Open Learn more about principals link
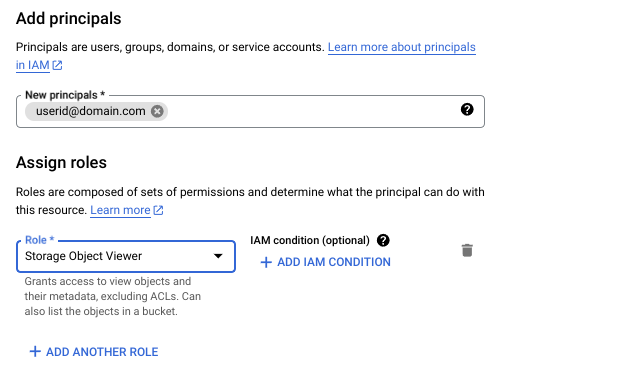Viewport: 621px width, 385px height. (x=402, y=47)
